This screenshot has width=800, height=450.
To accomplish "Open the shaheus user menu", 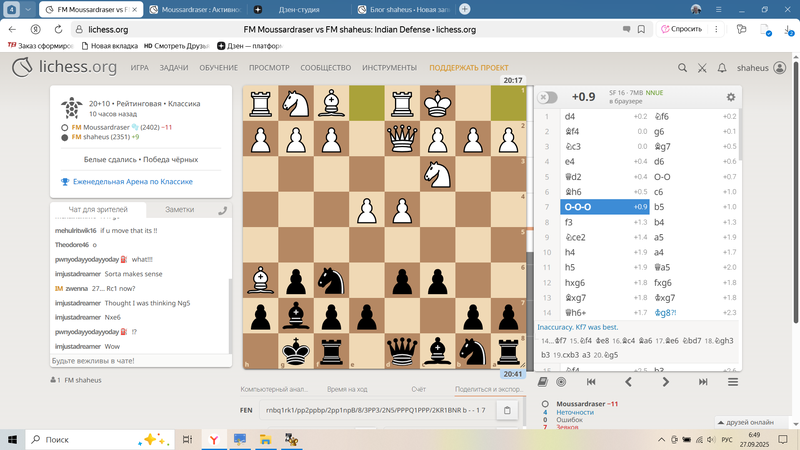I will click(x=761, y=67).
